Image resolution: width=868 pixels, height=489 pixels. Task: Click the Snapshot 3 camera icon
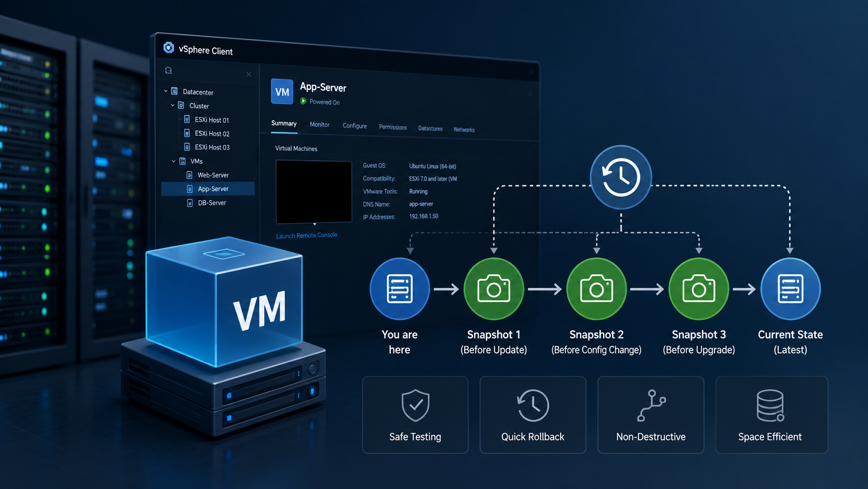(699, 288)
